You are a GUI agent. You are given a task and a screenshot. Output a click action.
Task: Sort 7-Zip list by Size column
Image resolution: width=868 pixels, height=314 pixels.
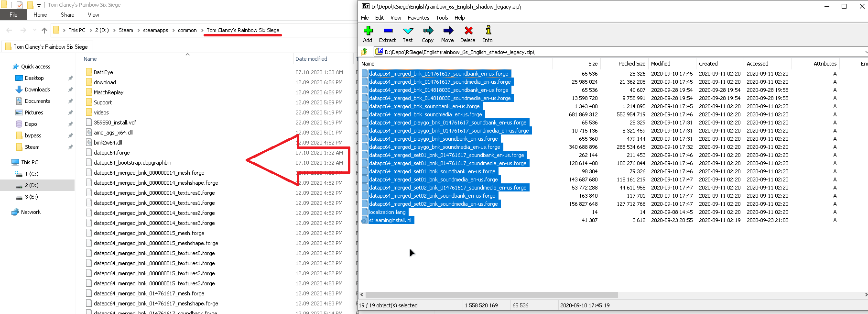pyautogui.click(x=593, y=64)
